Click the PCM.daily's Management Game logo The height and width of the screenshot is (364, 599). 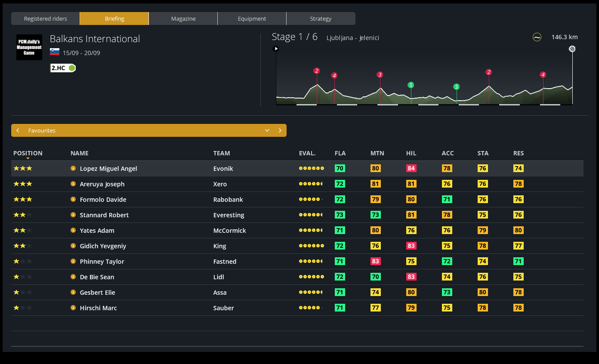pos(29,47)
